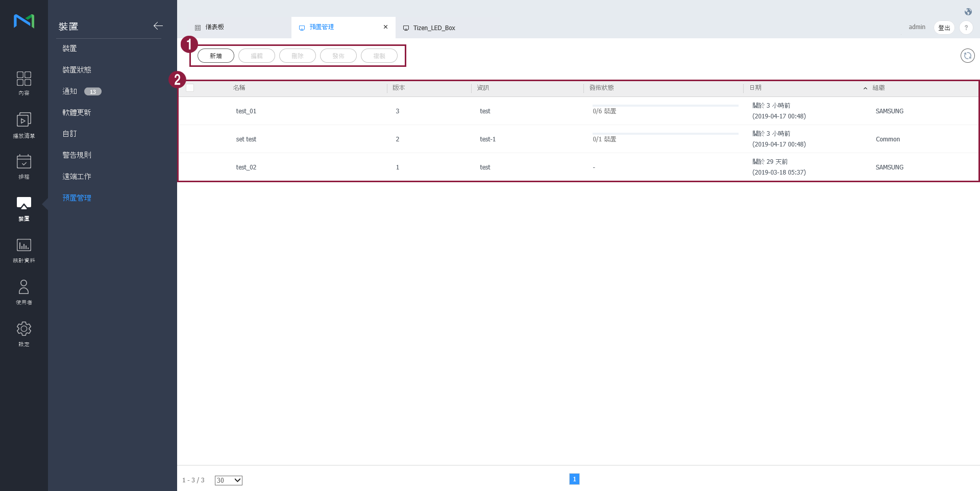Click the refresh icon above the table
This screenshot has height=491, width=980.
tap(967, 56)
